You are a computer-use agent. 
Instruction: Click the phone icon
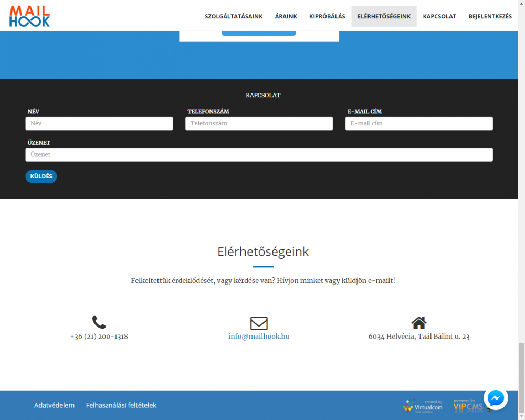coord(99,322)
